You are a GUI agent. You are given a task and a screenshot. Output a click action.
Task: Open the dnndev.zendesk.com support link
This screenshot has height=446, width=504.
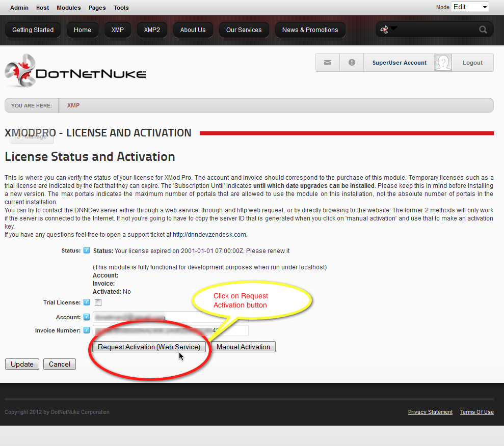click(x=209, y=235)
